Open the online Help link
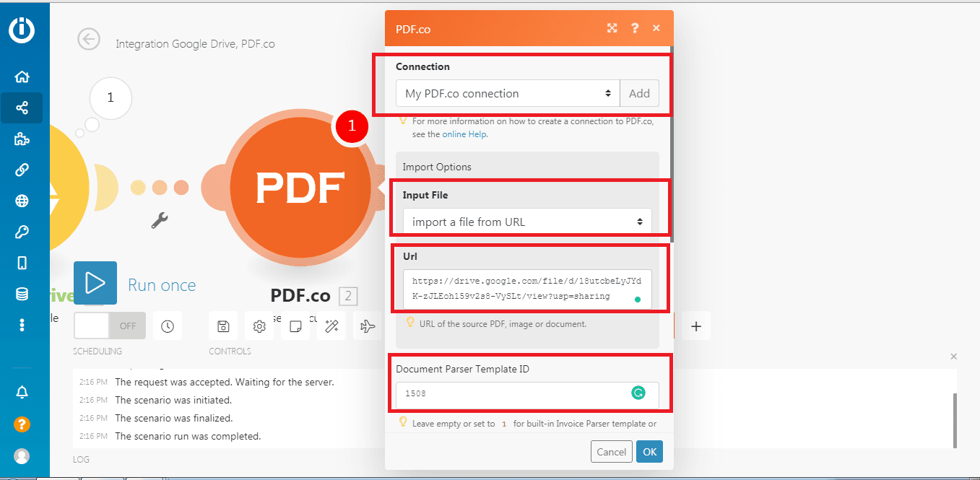The width and height of the screenshot is (980, 480). [x=464, y=134]
